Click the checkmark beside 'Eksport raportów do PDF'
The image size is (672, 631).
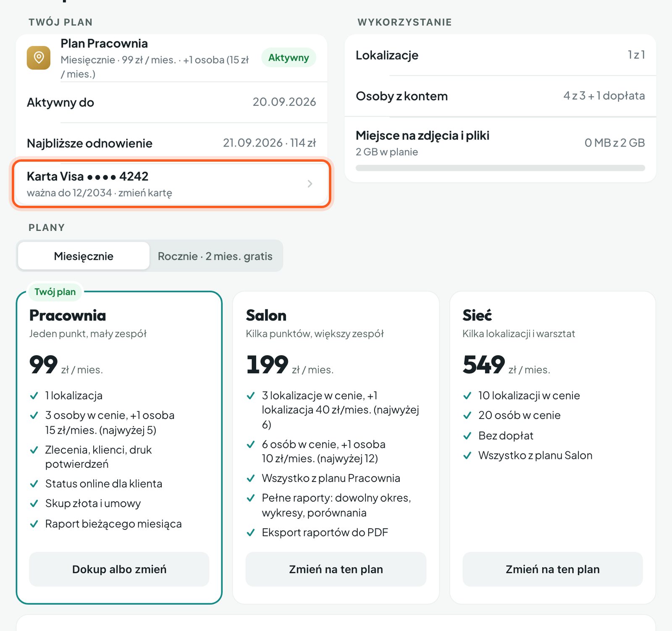251,533
